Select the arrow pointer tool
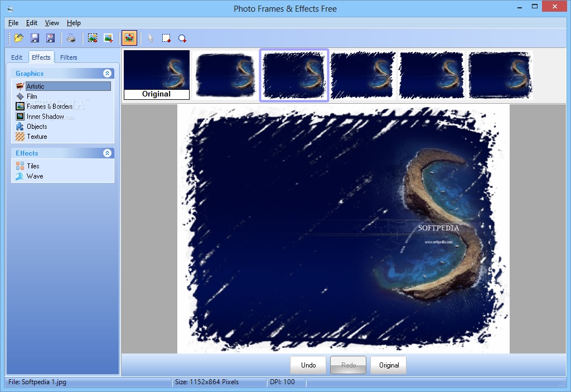The image size is (571, 392). 151,38
